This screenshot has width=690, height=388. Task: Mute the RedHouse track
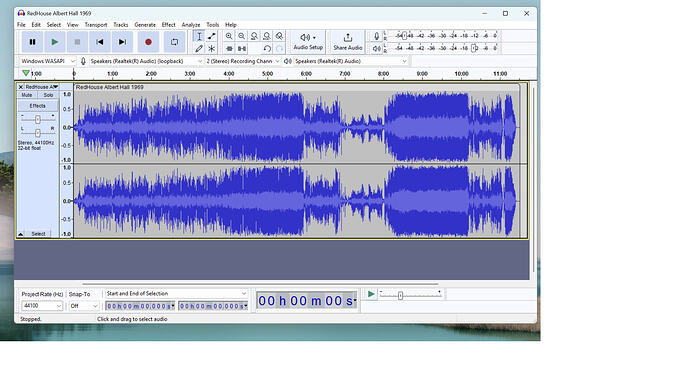[x=27, y=95]
